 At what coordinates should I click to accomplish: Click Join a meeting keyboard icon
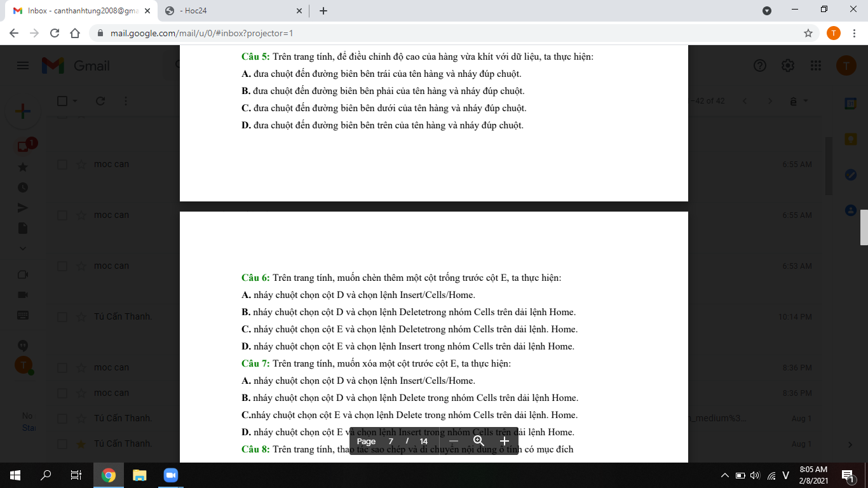click(23, 315)
